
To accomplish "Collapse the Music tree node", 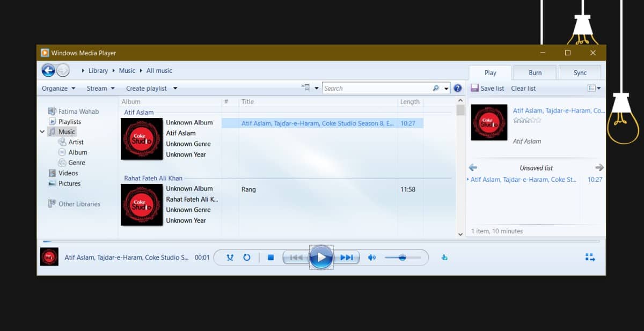I will (x=42, y=131).
